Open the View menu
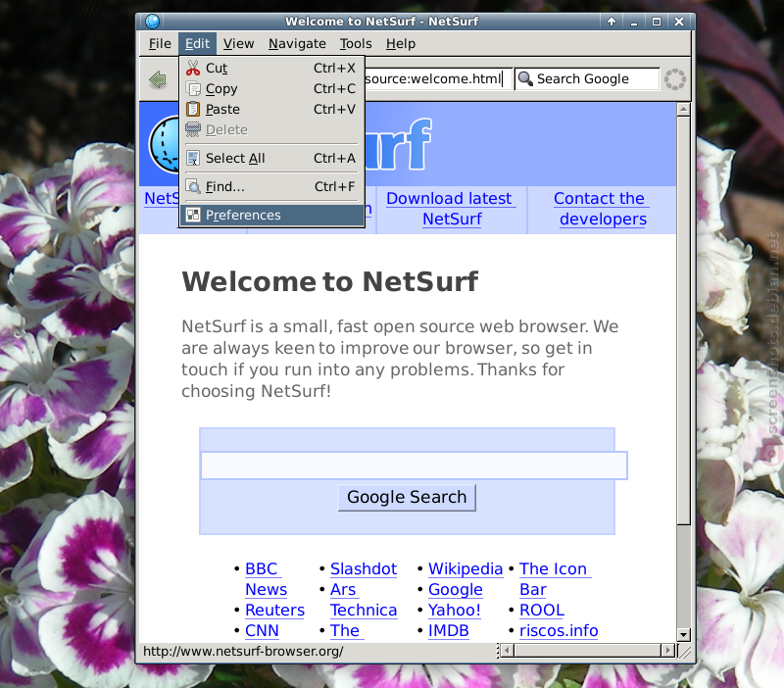 pos(238,44)
